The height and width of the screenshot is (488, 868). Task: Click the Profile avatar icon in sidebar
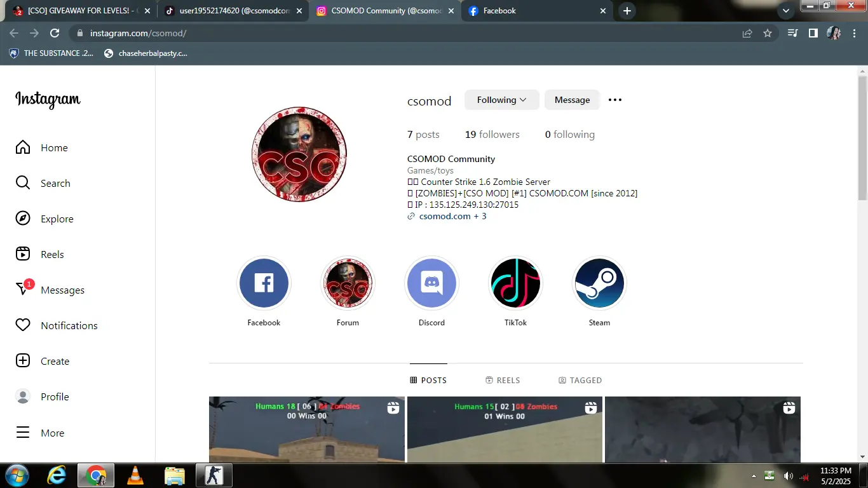(23, 396)
